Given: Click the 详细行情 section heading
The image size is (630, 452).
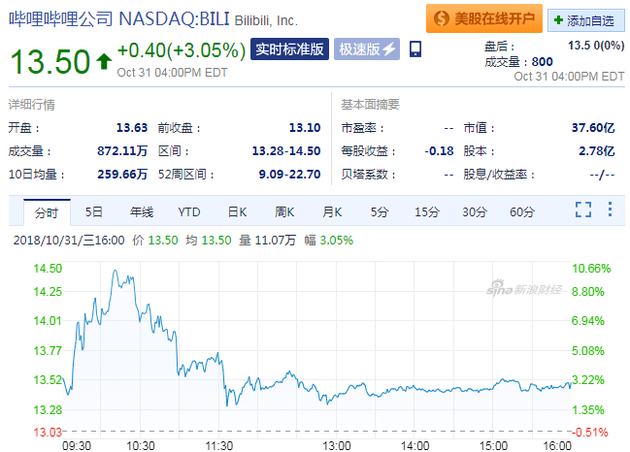Looking at the screenshot, I should tap(32, 105).
